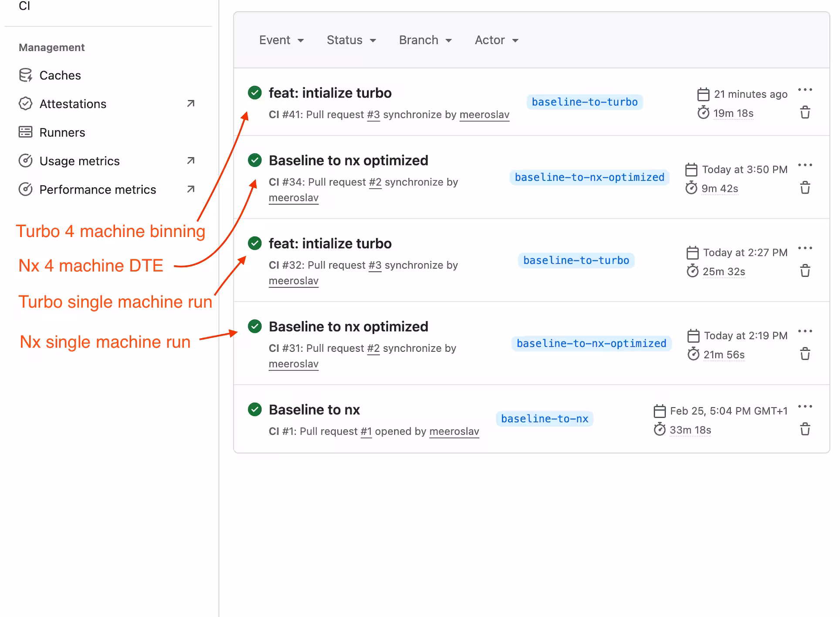Open the 'Baseline to nx optimized' run from today 3:50 PM
Image resolution: width=840 pixels, height=617 pixels.
pyautogui.click(x=348, y=160)
